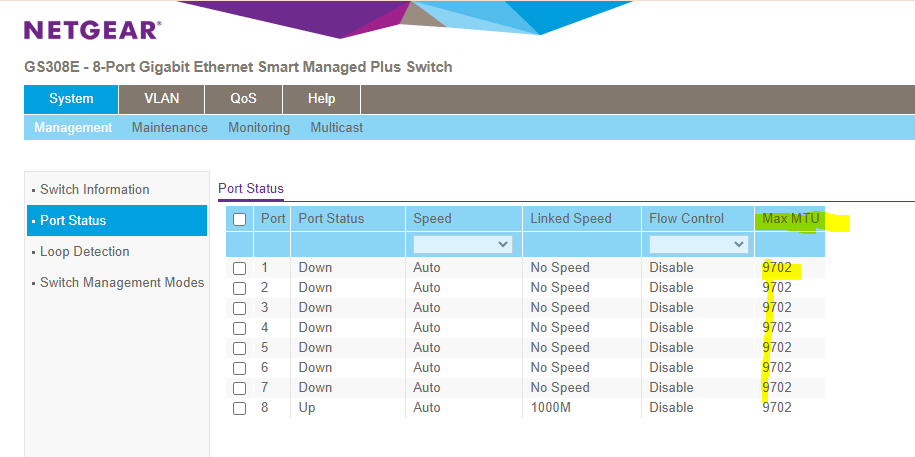Viewport: 915px width, 457px height.
Task: Click port 8 'Auto' speed cell
Action: [x=427, y=407]
